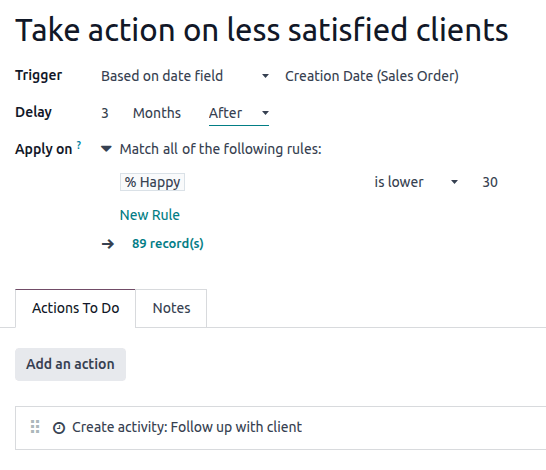546x470 pixels.
Task: Click the Add an action button
Action: pos(70,364)
